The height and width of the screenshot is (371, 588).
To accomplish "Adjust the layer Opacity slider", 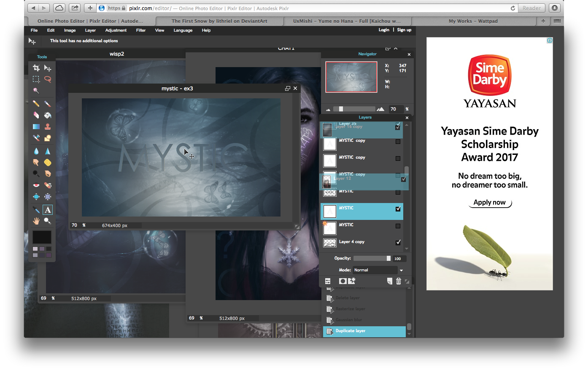I will click(x=372, y=259).
